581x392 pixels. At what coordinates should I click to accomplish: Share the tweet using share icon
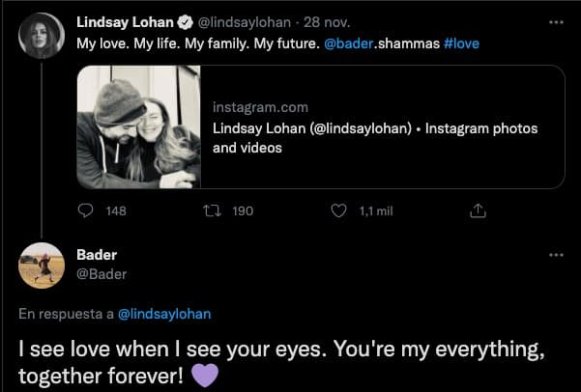[476, 210]
